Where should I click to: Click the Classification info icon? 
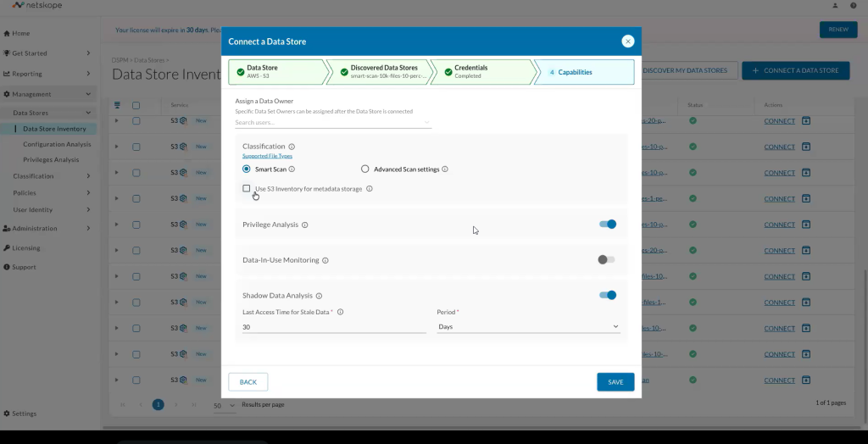pos(292,147)
